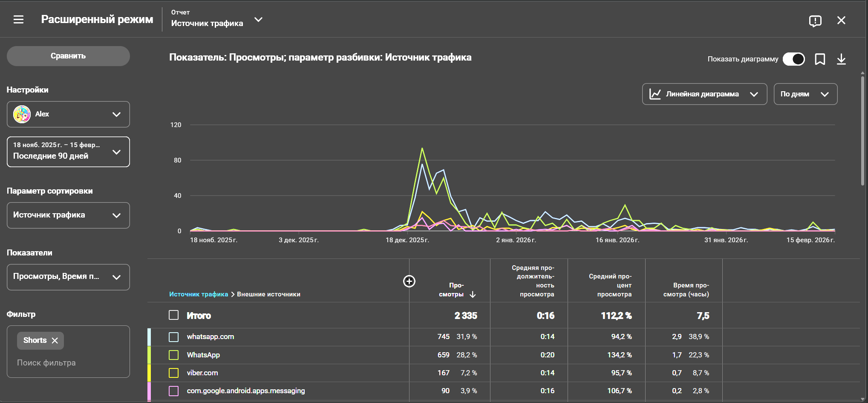Open the 'Отчет Источник трафика' report dropdown
The height and width of the screenshot is (403, 868).
(217, 19)
